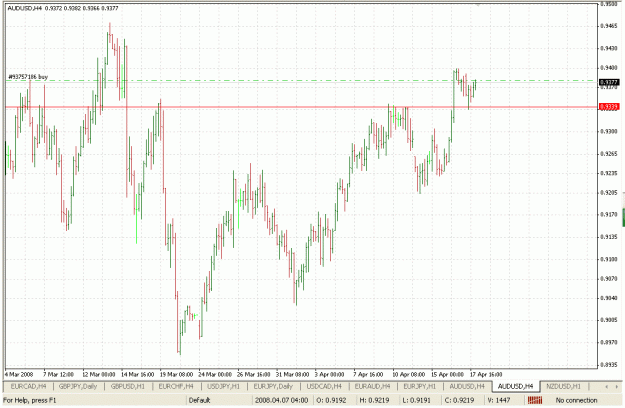Open the GBPJPY,Daily chart tab
The image size is (625, 408).
click(x=78, y=386)
